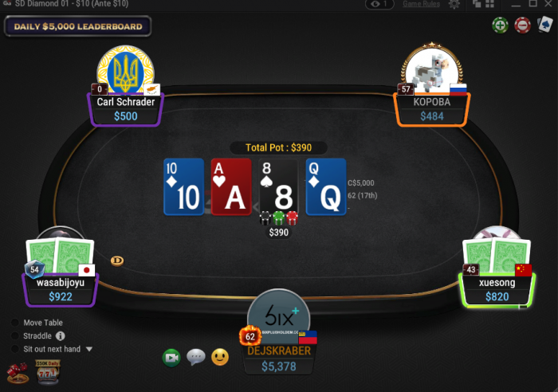The width and height of the screenshot is (558, 392).
Task: Click the green plus chip icon
Action: (500, 25)
